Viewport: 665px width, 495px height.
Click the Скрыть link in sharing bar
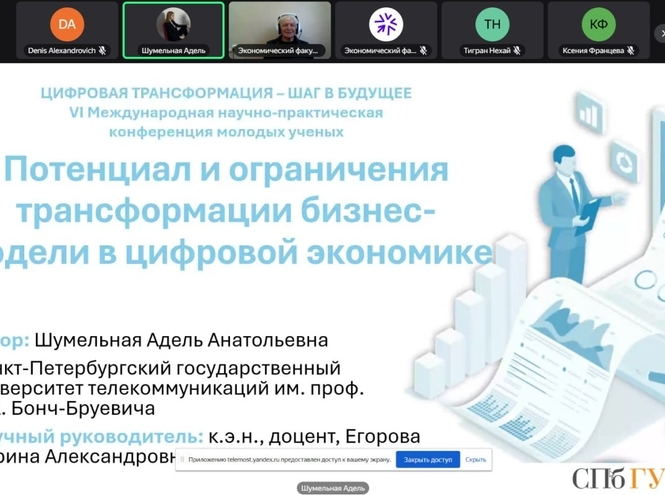475,459
